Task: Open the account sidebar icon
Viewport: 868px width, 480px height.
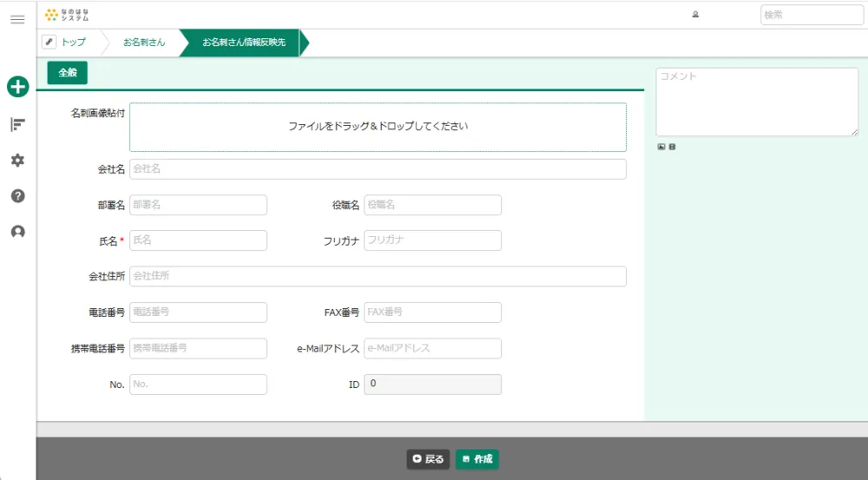Action: (x=17, y=232)
